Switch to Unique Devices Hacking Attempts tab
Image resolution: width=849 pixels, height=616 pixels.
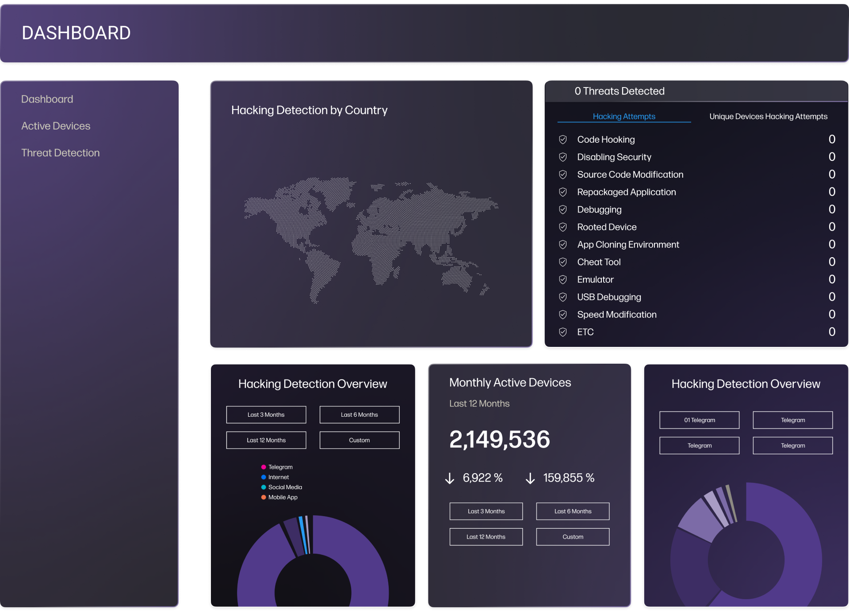pyautogui.click(x=769, y=116)
